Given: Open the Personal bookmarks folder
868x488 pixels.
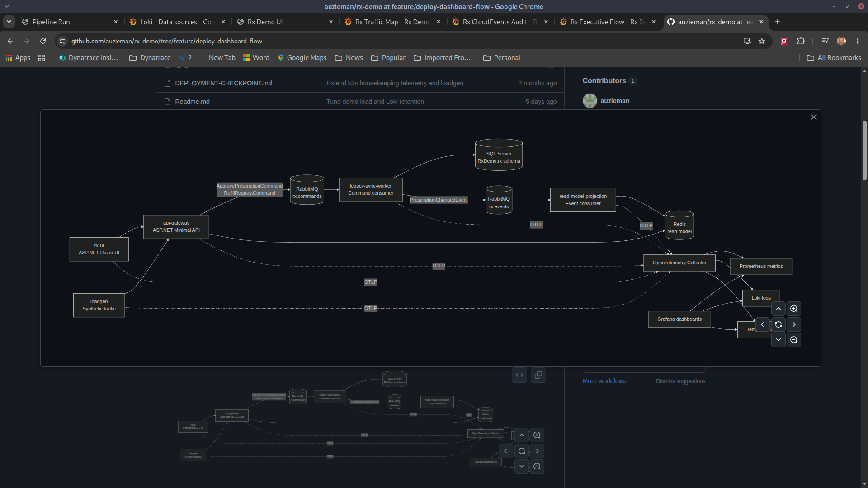Looking at the screenshot, I should (502, 58).
